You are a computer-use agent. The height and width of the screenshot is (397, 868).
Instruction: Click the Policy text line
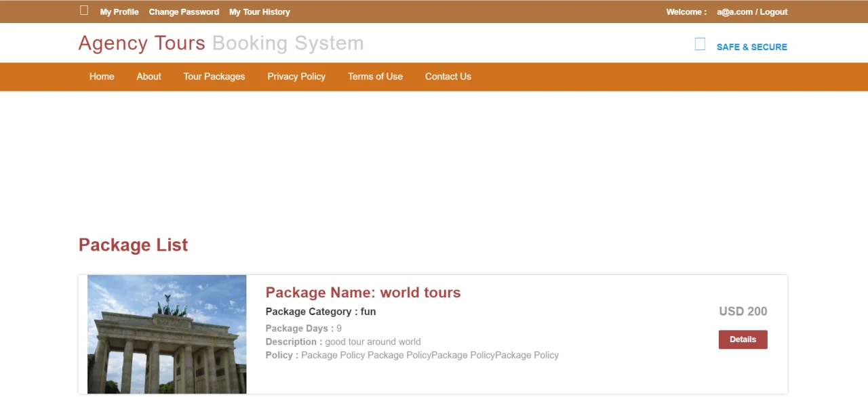click(x=412, y=355)
